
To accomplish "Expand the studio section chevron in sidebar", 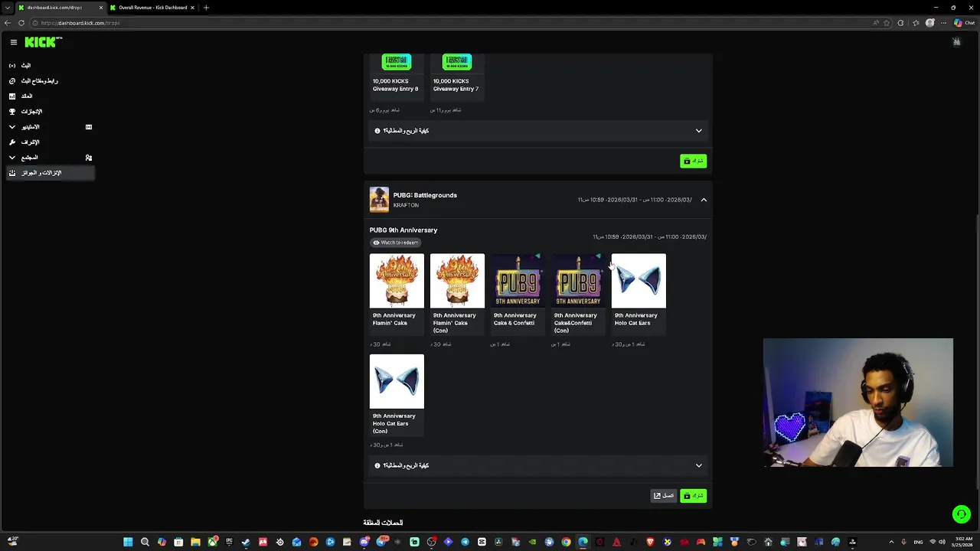I will [11, 127].
